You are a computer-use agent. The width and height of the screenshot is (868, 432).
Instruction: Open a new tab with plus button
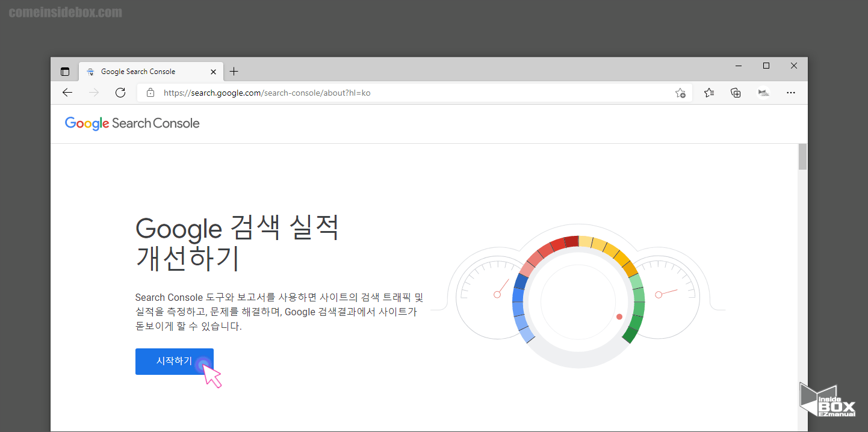point(234,72)
